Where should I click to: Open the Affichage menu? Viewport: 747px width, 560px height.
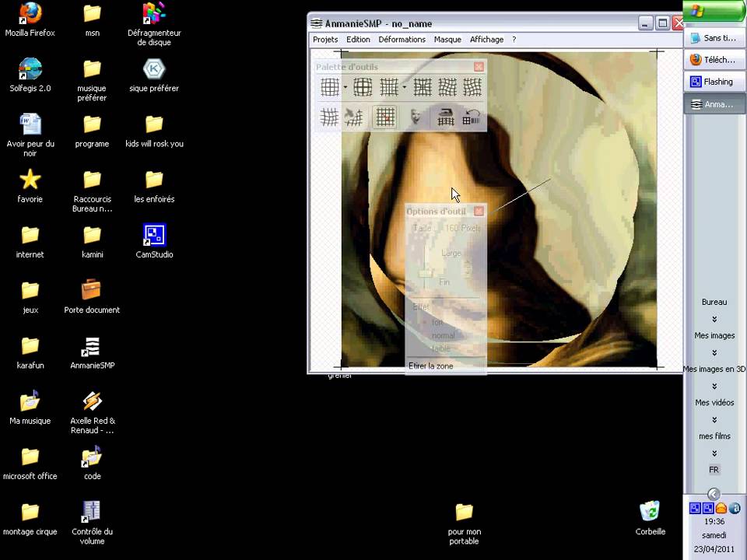click(x=486, y=40)
